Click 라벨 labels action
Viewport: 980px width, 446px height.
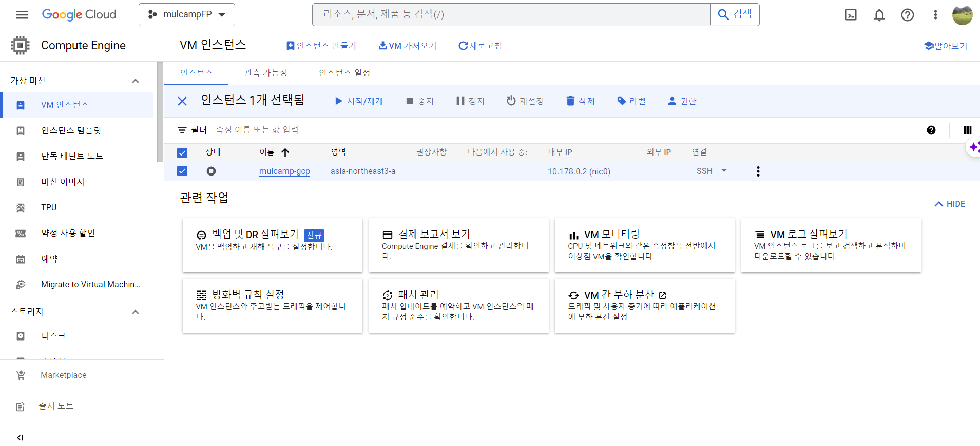[x=631, y=101]
